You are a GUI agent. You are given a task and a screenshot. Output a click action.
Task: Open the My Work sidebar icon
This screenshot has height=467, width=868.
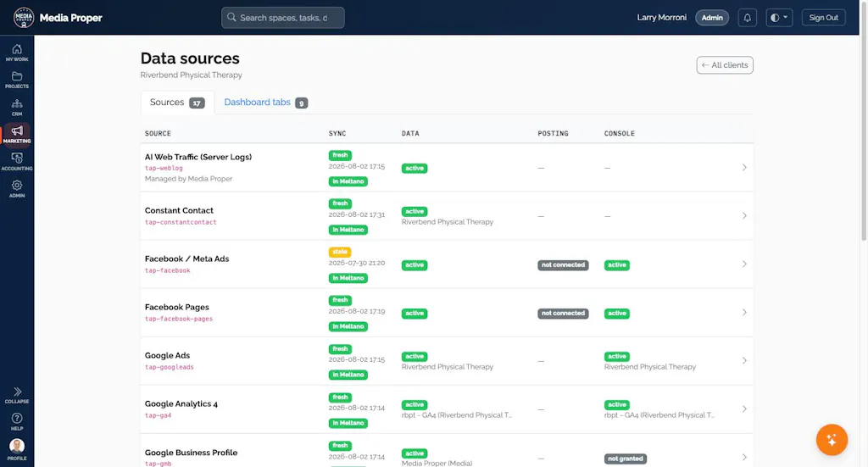[17, 53]
